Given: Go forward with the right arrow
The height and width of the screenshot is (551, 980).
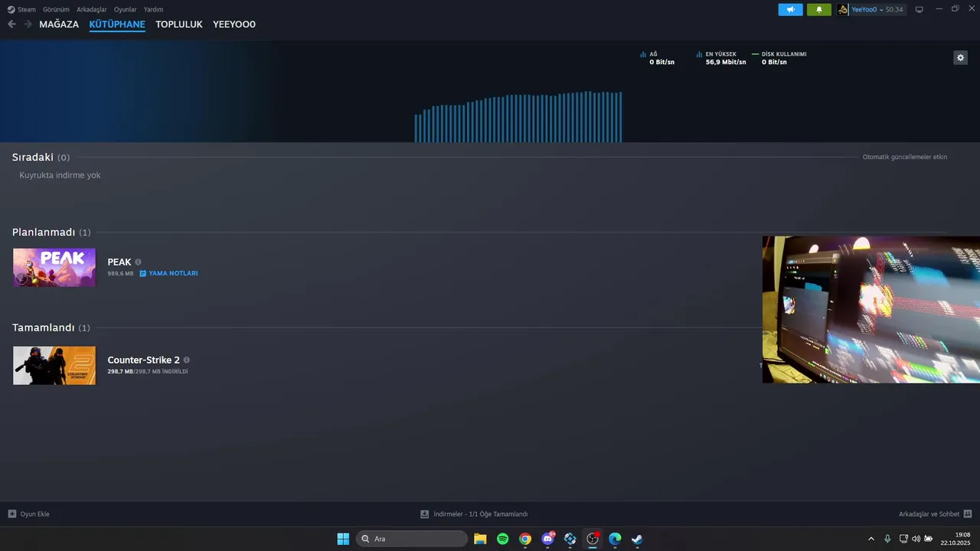Looking at the screenshot, I should pos(28,24).
